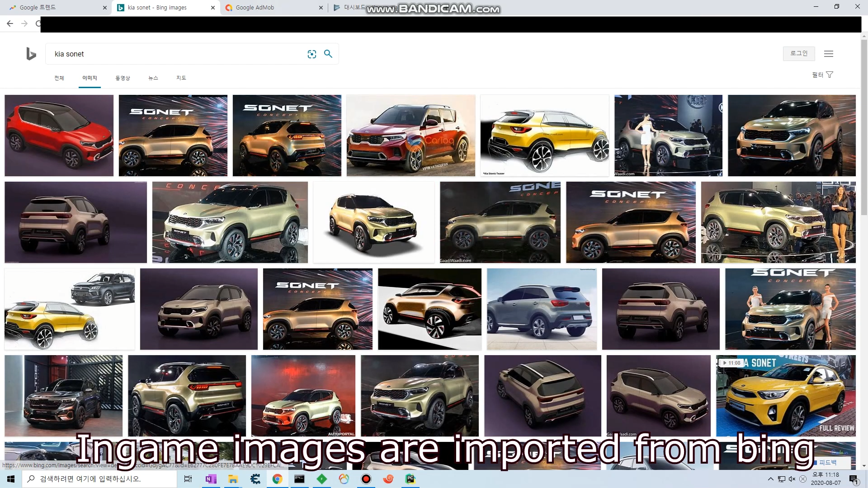The height and width of the screenshot is (488, 868).
Task: Click the Bing logo icon
Action: click(31, 54)
